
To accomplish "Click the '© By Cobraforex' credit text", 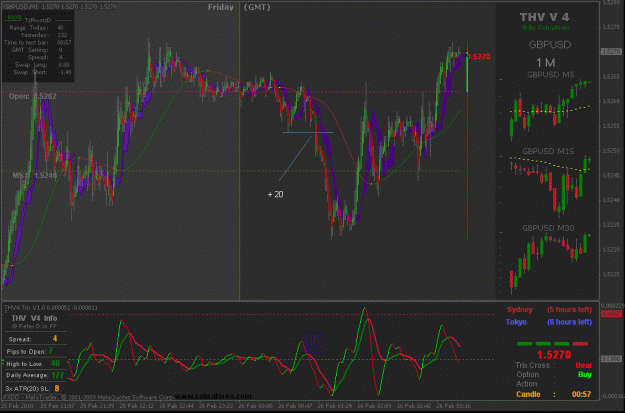I will tap(545, 28).
